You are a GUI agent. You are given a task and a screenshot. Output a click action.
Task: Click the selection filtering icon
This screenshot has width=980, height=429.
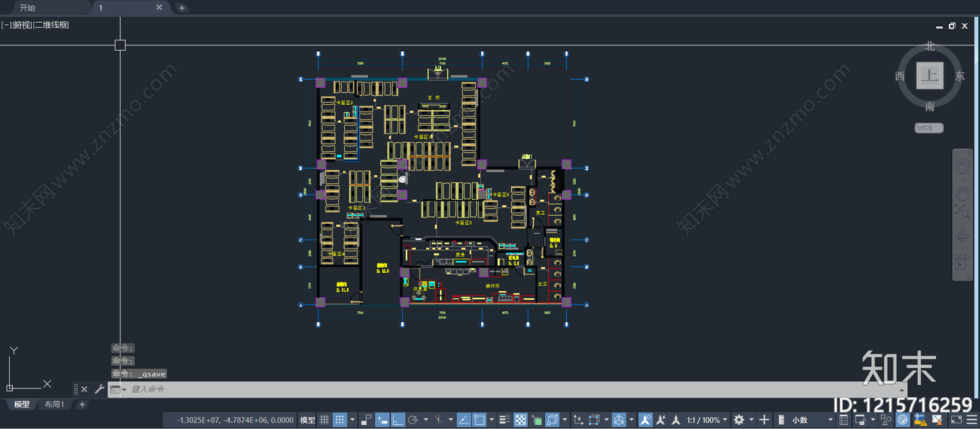[594, 420]
